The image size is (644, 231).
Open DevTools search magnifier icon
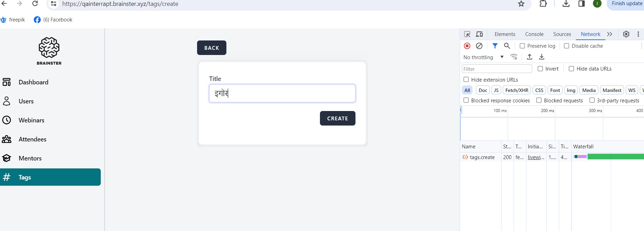507,46
